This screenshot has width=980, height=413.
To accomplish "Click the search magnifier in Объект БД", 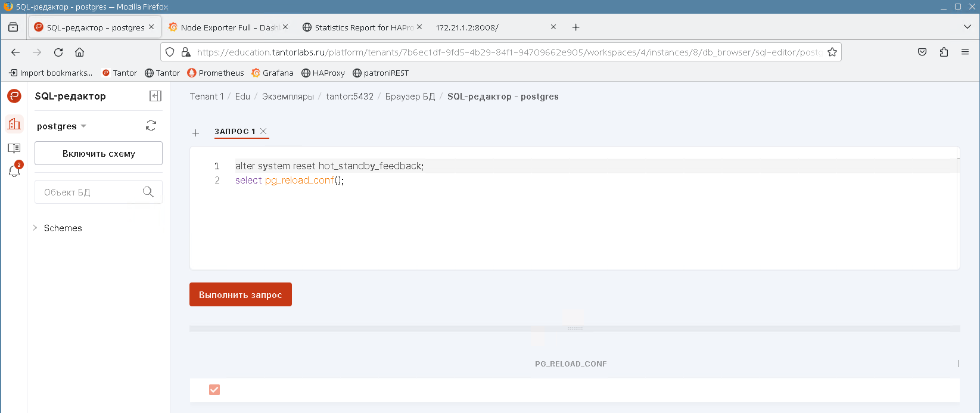I will pos(148,192).
